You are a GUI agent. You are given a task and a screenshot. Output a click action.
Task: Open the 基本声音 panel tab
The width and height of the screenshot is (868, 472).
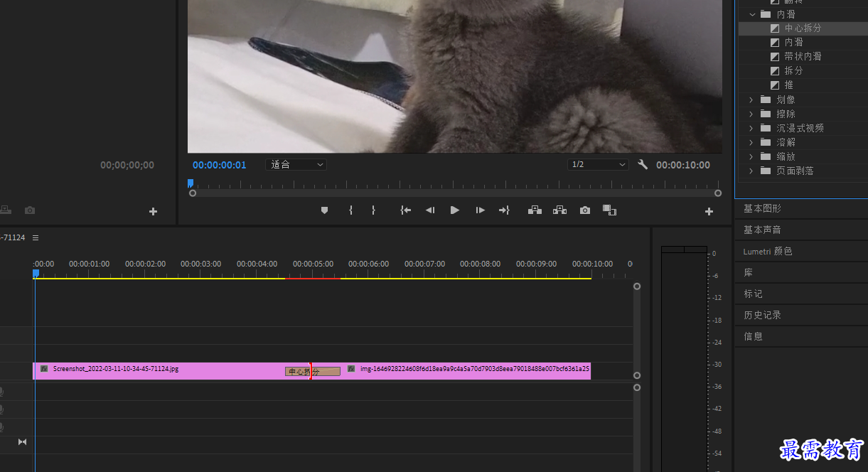(762, 230)
